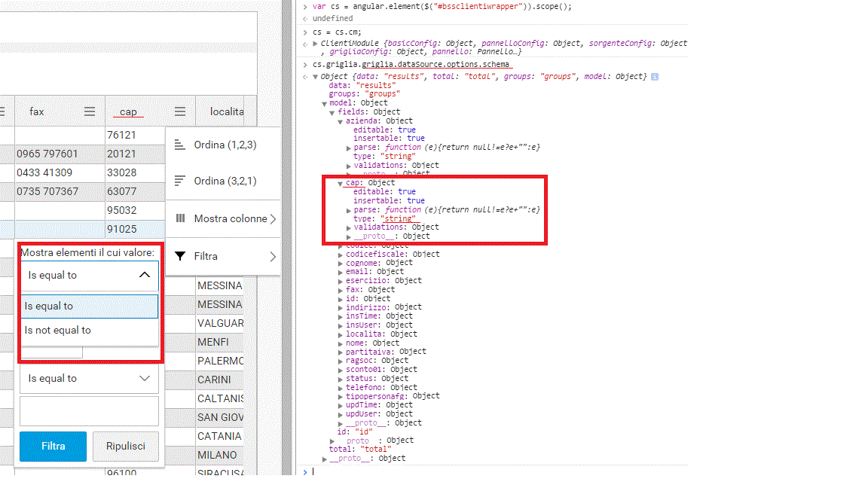Open the località column menu icon
Image resolution: width=868 pixels, height=488 pixels.
(251, 111)
